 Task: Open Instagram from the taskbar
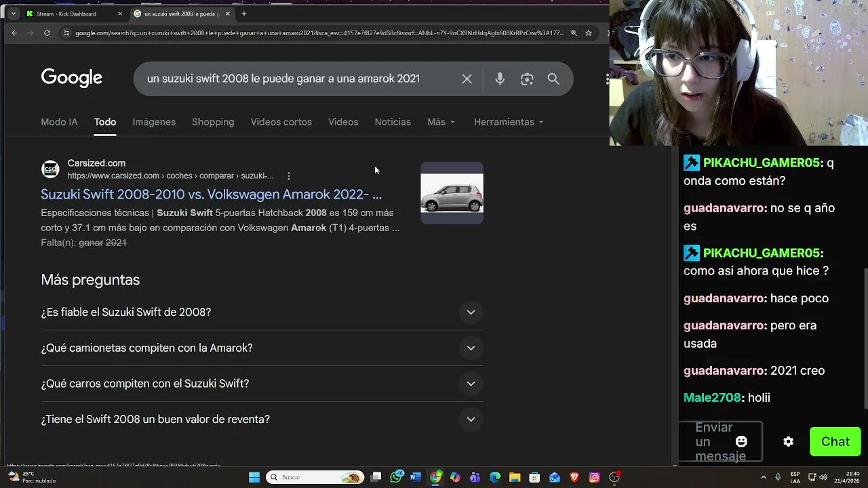pos(595,477)
